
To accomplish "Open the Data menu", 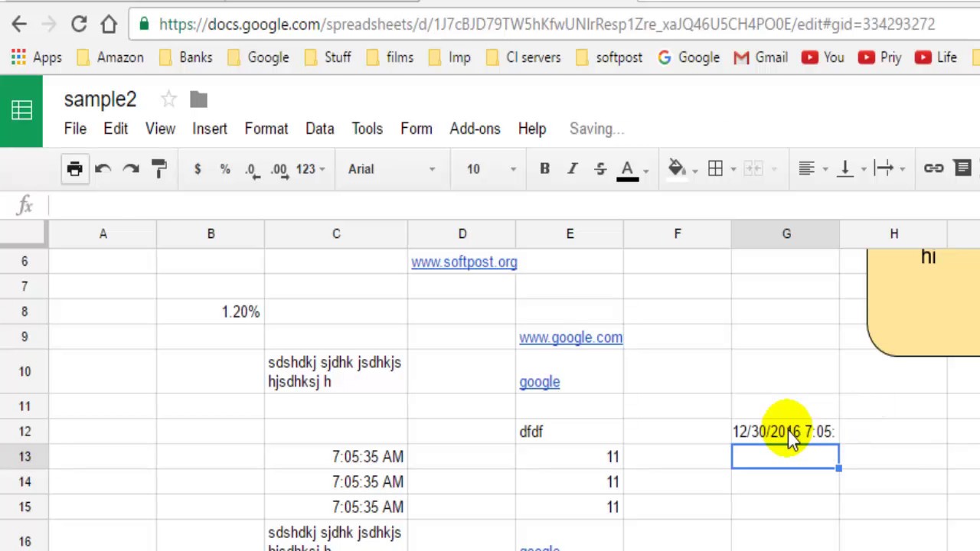I will pyautogui.click(x=319, y=129).
